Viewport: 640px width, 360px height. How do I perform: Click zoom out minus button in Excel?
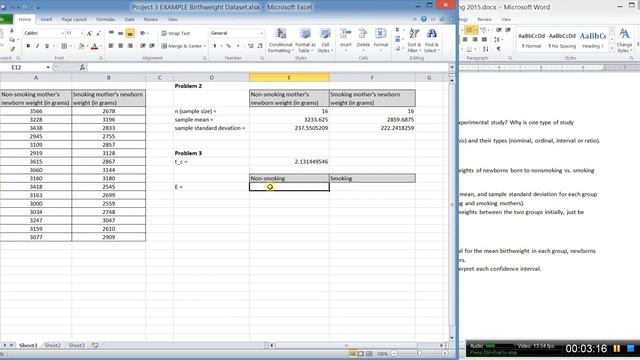coord(394,353)
